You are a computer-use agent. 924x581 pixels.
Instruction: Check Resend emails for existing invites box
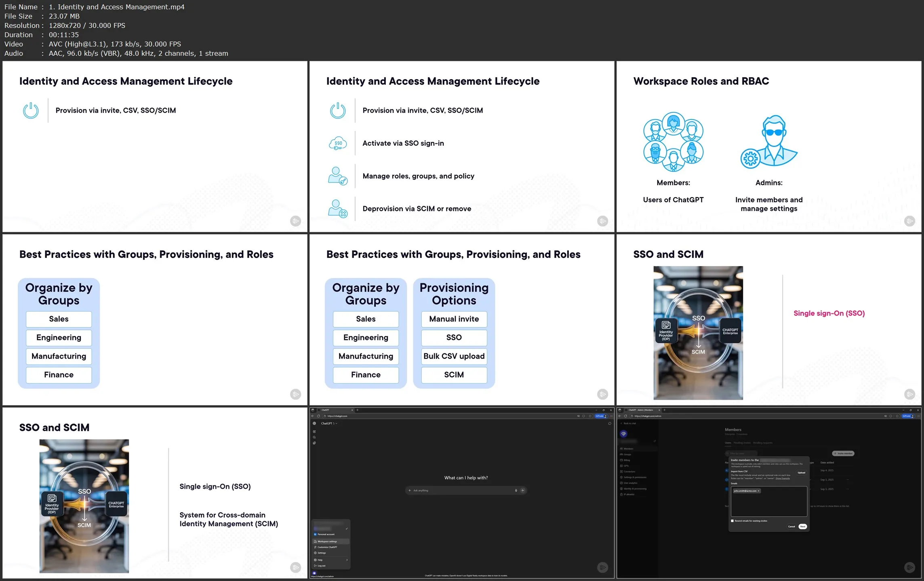point(732,521)
